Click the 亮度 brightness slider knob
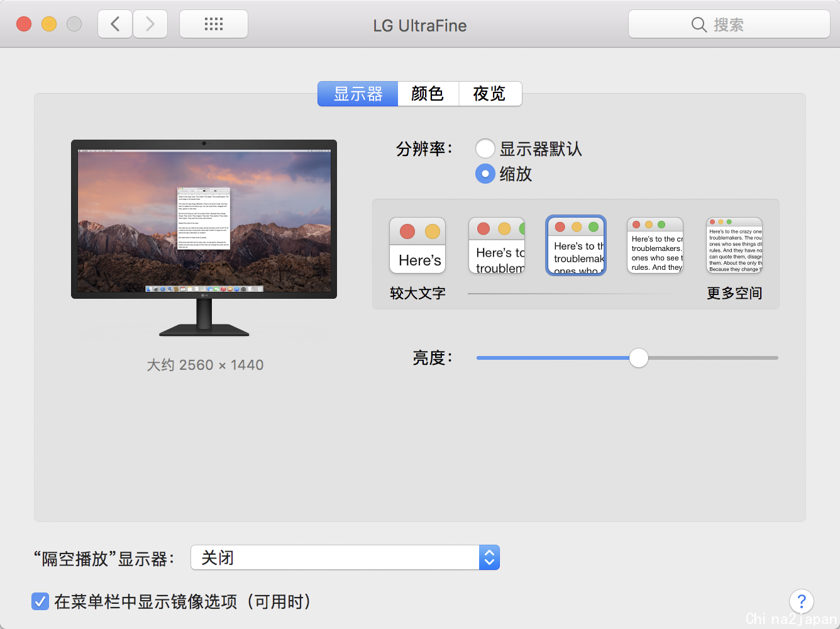This screenshot has width=840, height=629. tap(639, 358)
